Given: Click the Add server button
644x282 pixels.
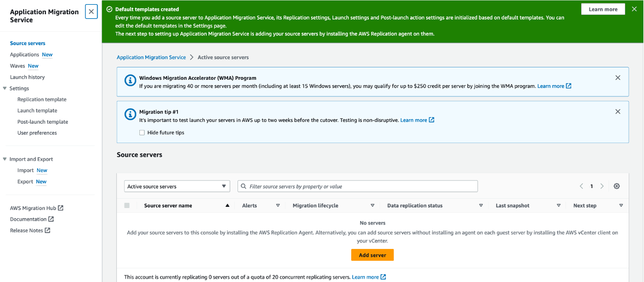Looking at the screenshot, I should click(372, 255).
